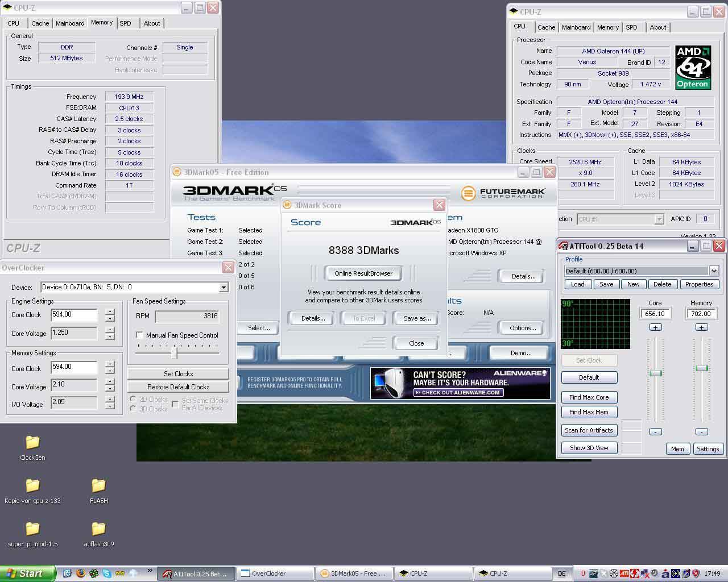Screen dimensions: 728x582
Task: Click the wireless signal tray icon
Action: point(676,573)
